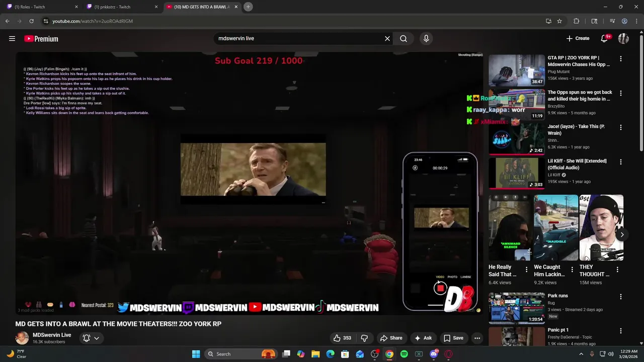Open The Opps spun video title
The height and width of the screenshot is (362, 644).
[x=580, y=96]
